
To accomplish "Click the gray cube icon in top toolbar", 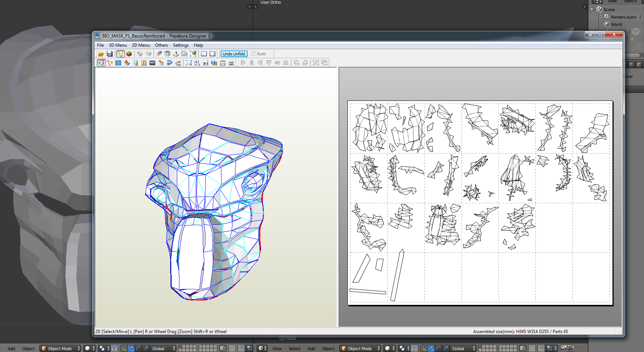I will pyautogui.click(x=140, y=54).
